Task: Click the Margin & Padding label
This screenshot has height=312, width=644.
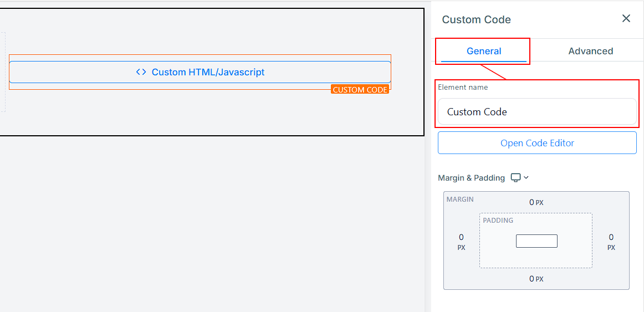Action: coord(471,178)
